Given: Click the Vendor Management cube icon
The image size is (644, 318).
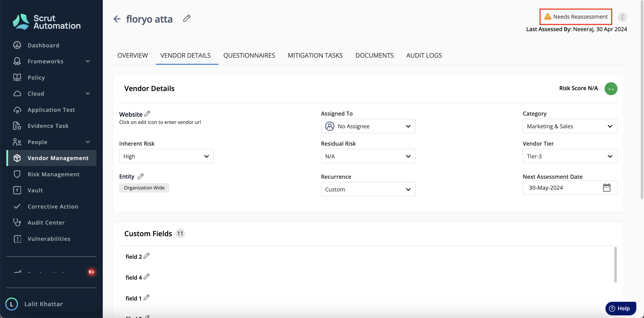Looking at the screenshot, I should pyautogui.click(x=17, y=158).
